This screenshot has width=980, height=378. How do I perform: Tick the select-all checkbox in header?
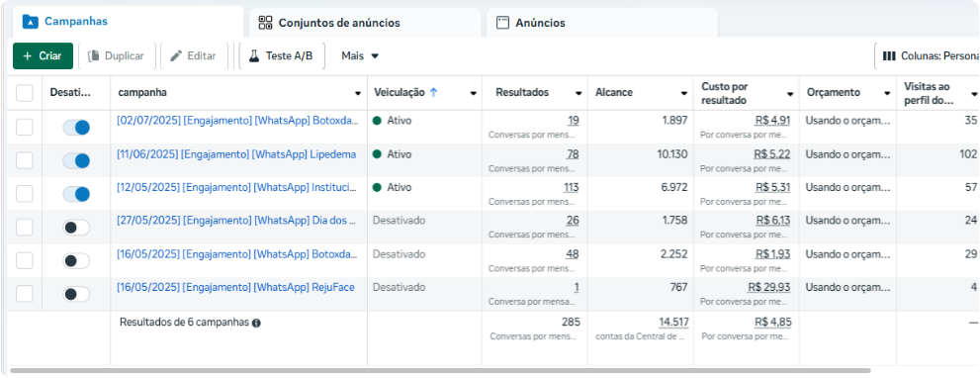25,93
